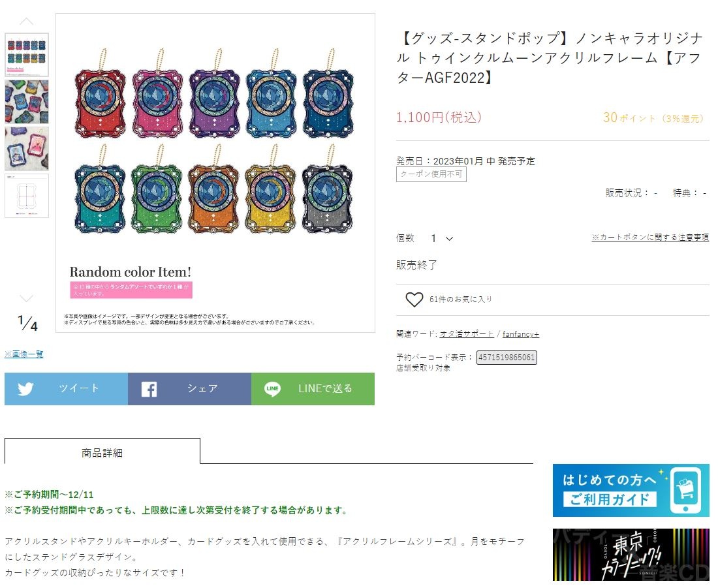Open the cart button notice link
Viewport: 718px width, 588px height.
[649, 237]
